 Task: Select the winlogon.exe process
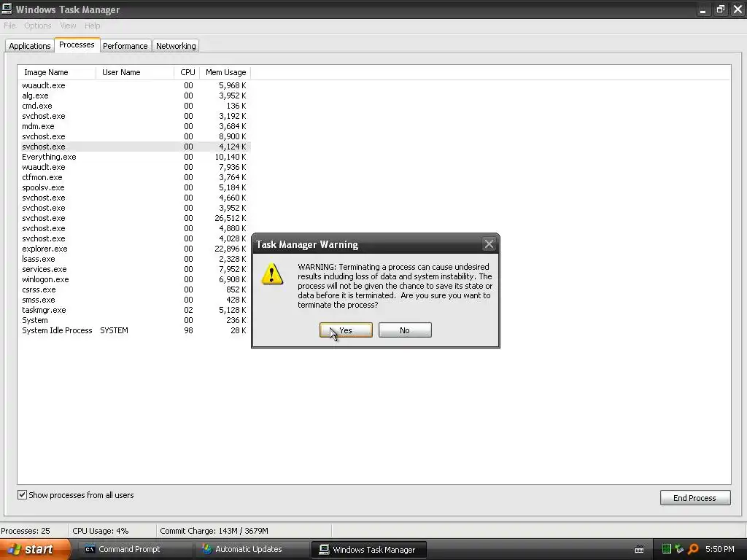[x=134, y=279]
